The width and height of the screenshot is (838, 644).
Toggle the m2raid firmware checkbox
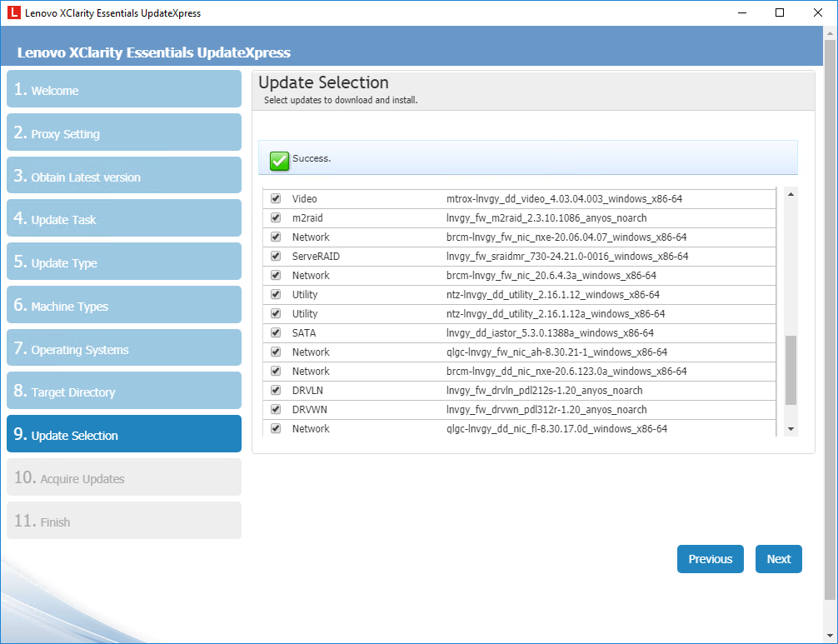point(276,217)
